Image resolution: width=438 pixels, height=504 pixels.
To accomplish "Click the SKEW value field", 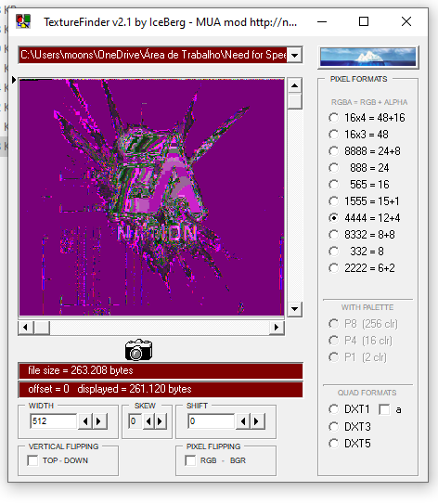I will (x=135, y=421).
